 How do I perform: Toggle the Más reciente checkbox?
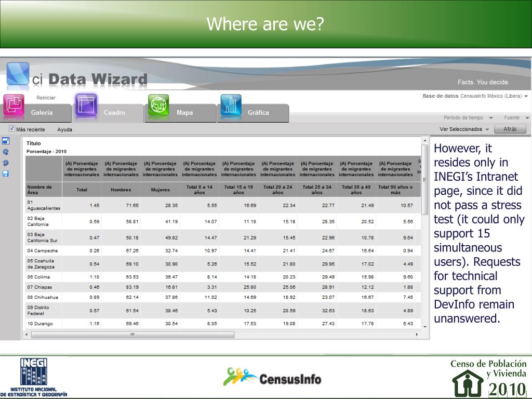12,129
